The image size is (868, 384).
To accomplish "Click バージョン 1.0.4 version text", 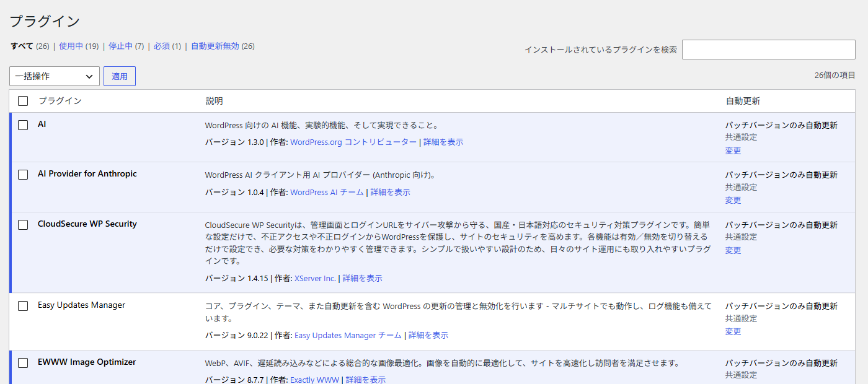I will click(234, 192).
